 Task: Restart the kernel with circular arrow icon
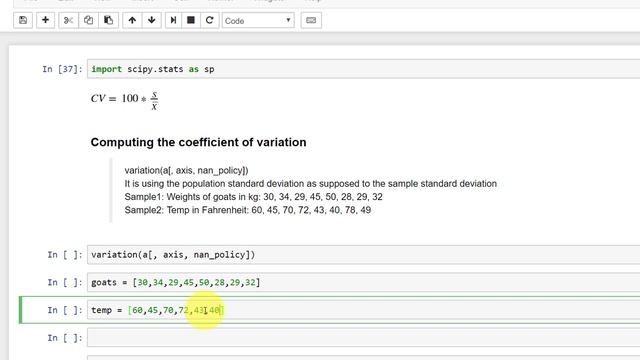[209, 20]
